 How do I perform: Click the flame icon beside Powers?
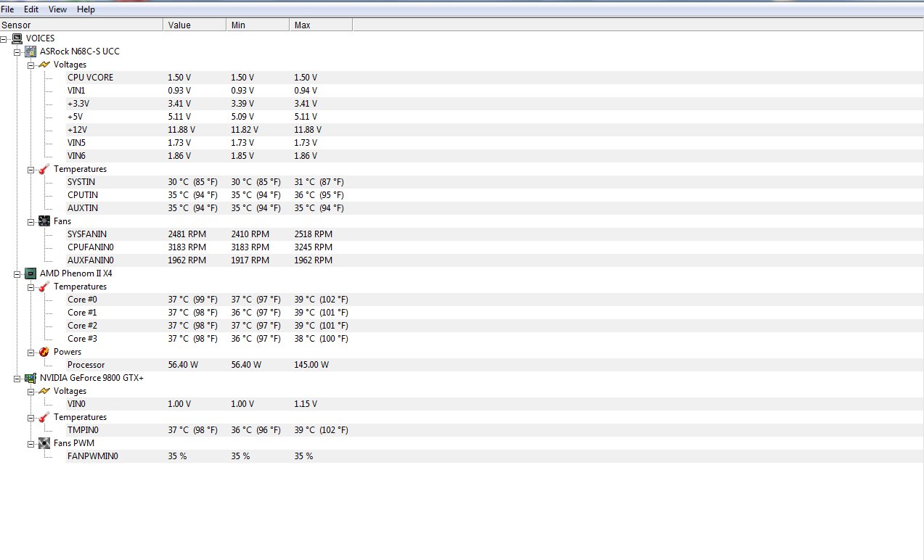pyautogui.click(x=44, y=352)
